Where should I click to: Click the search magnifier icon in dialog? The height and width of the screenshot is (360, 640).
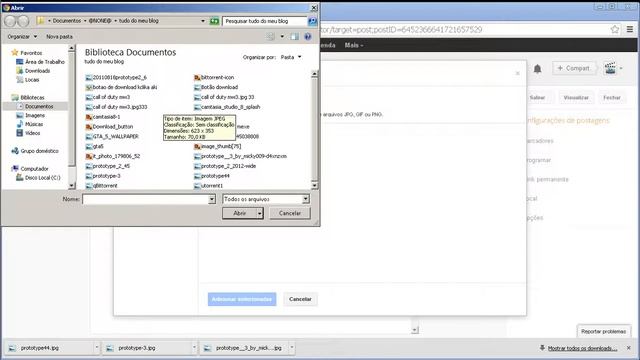pos(312,21)
